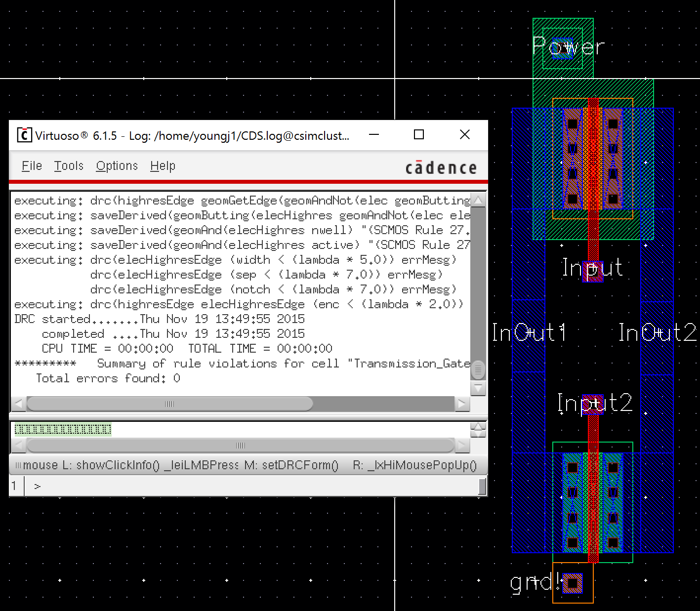Screen dimensions: 700x611
Task: Open the Options menu
Action: point(117,166)
